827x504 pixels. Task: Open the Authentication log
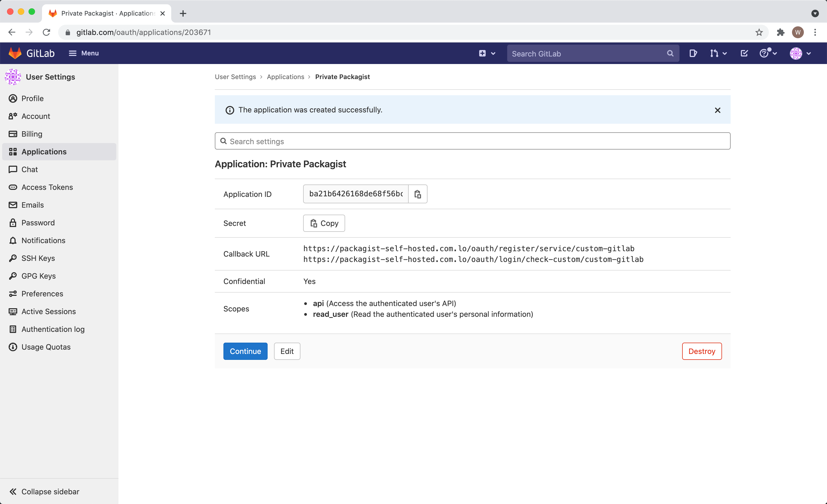click(x=59, y=329)
